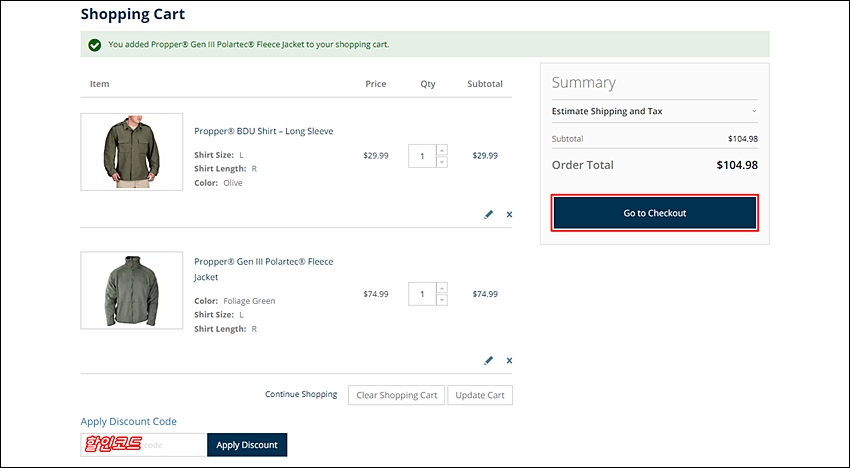Image resolution: width=850 pixels, height=468 pixels.
Task: Click the Shopping Cart page heading
Action: [x=133, y=14]
